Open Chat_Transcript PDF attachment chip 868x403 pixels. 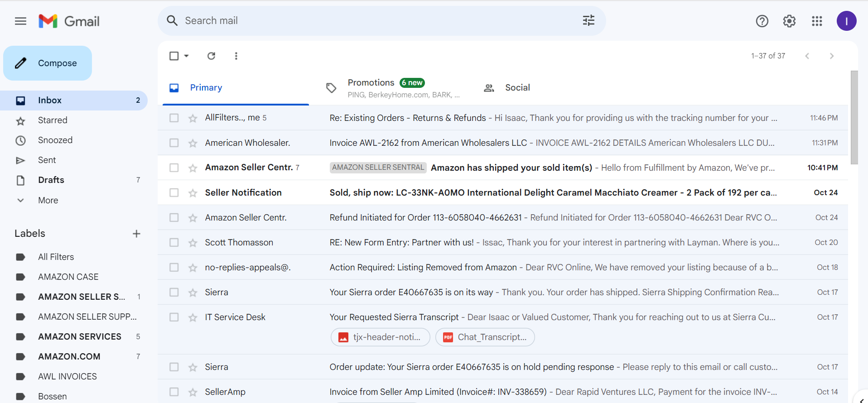[485, 337]
